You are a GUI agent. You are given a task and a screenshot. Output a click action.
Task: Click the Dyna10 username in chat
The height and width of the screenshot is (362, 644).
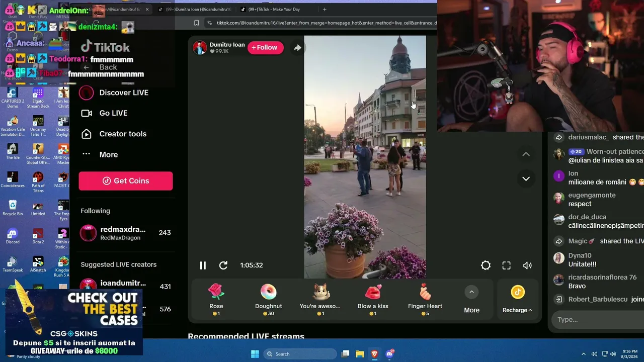tap(580, 255)
